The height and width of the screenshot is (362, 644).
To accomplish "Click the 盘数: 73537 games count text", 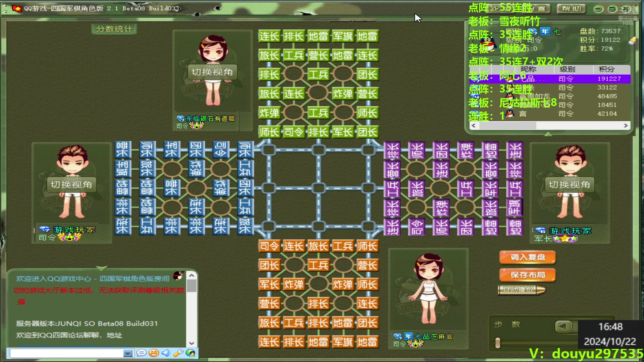I will point(600,31).
